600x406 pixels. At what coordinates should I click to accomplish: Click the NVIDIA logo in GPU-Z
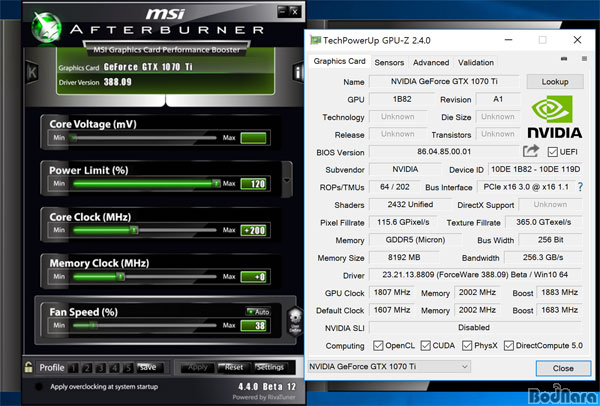(x=555, y=117)
